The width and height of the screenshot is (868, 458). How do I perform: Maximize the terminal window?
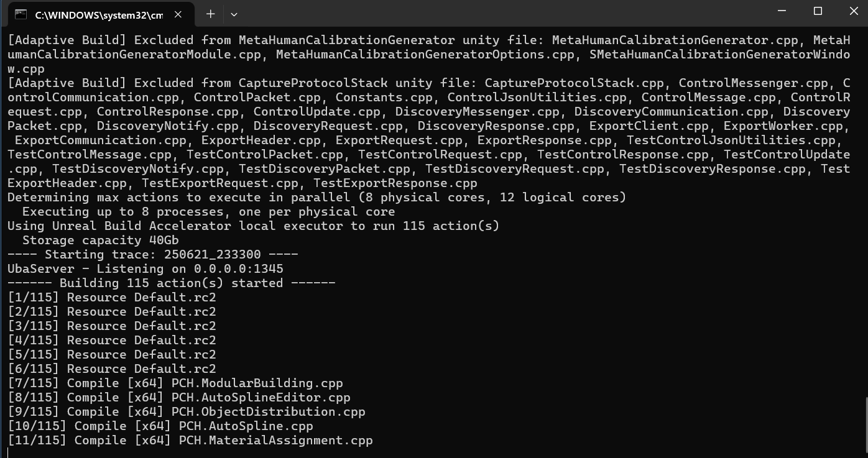(818, 11)
